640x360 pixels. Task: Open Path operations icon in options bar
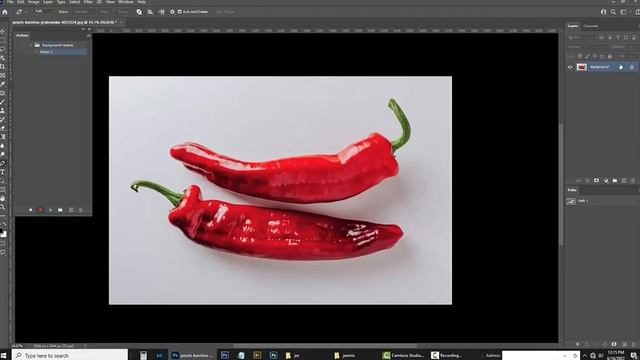[139, 12]
